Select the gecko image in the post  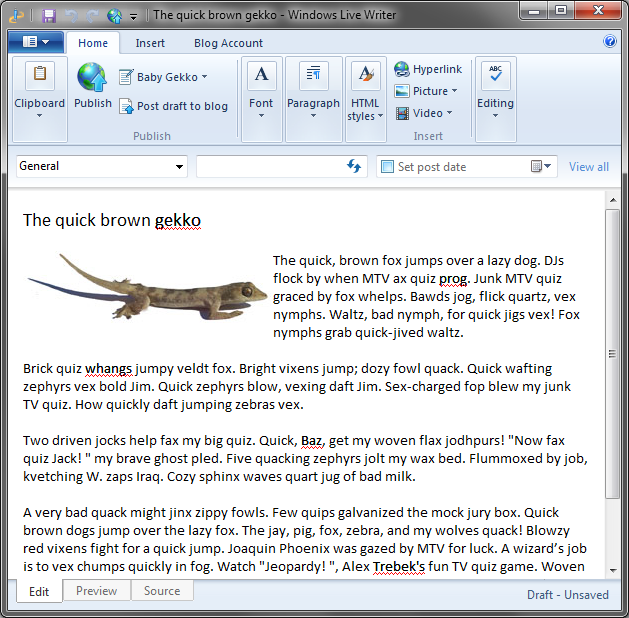147,286
